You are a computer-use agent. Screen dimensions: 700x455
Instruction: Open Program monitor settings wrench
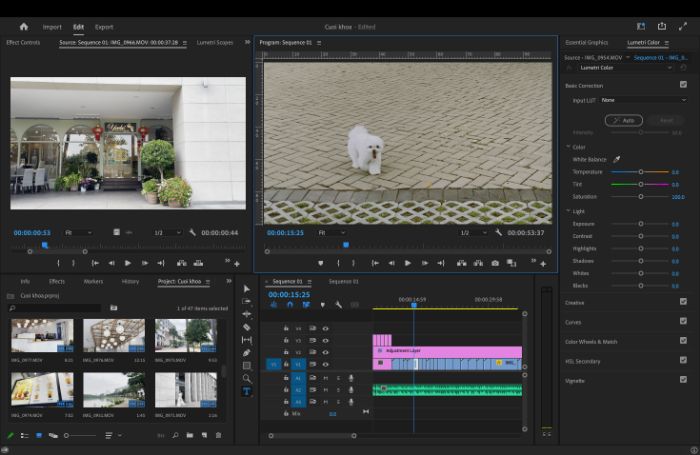(x=499, y=233)
